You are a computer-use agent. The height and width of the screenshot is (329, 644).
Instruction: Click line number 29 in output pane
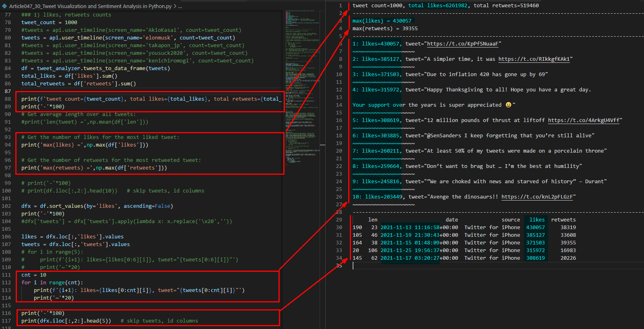(339, 219)
